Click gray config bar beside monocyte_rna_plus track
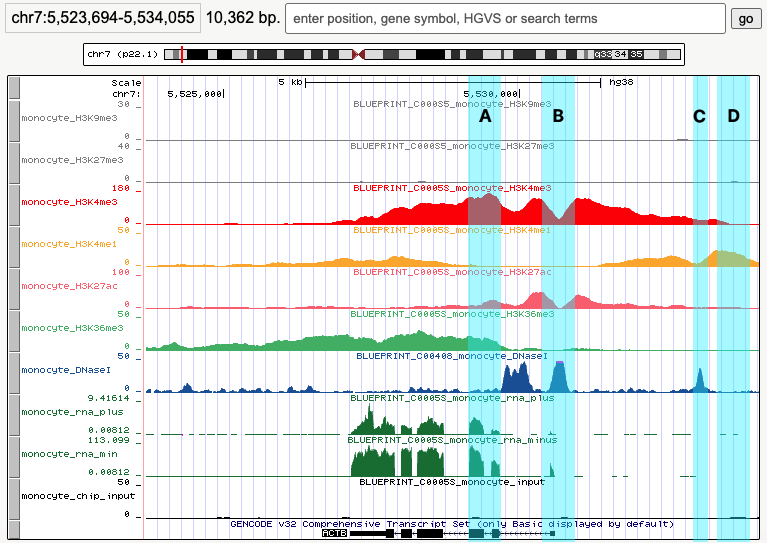The height and width of the screenshot is (543, 767). pos(14,413)
